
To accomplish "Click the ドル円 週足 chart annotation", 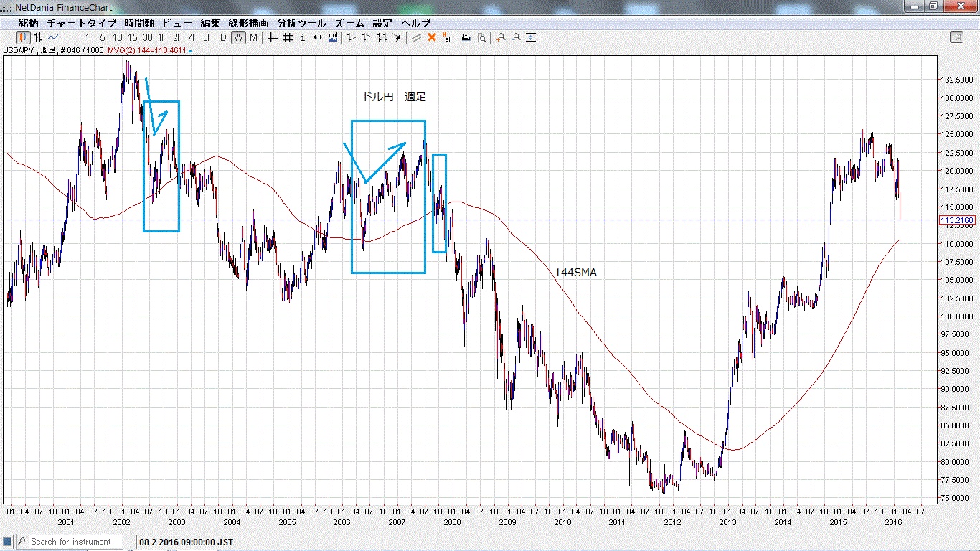I will click(x=394, y=96).
